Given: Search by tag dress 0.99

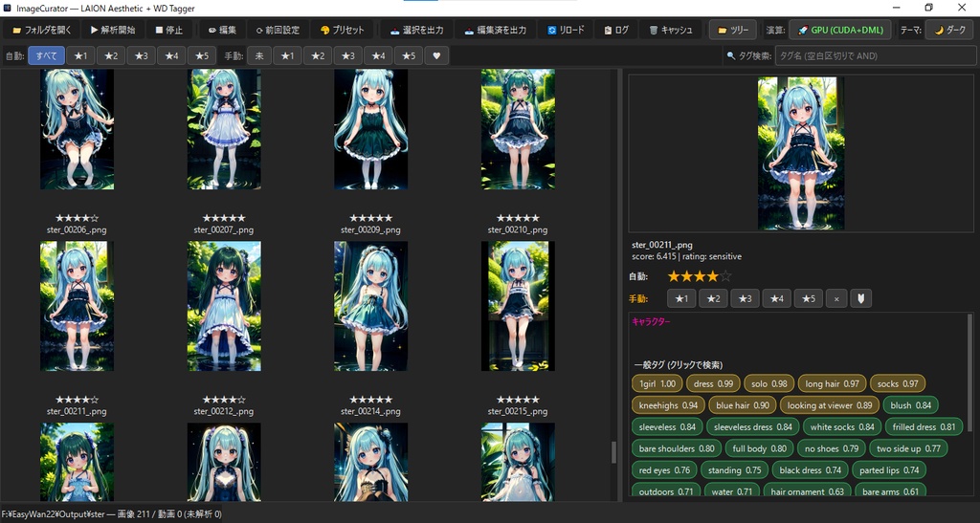Looking at the screenshot, I should 713,383.
